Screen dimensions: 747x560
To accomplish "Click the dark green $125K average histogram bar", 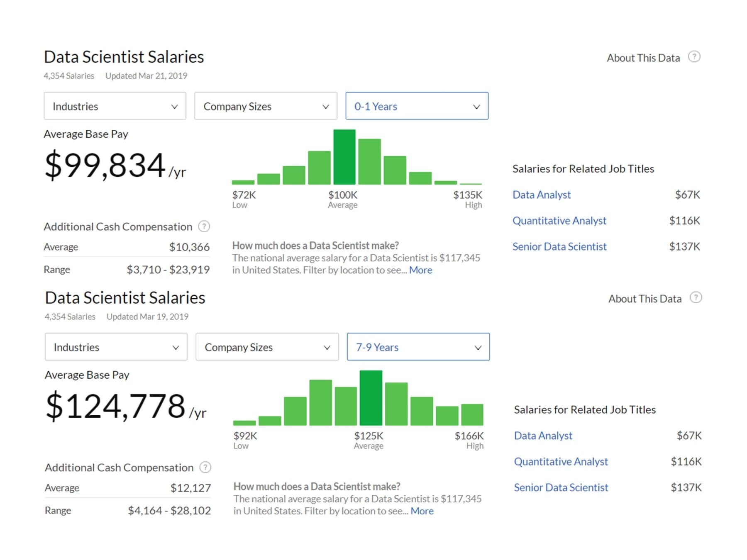I will 371,398.
